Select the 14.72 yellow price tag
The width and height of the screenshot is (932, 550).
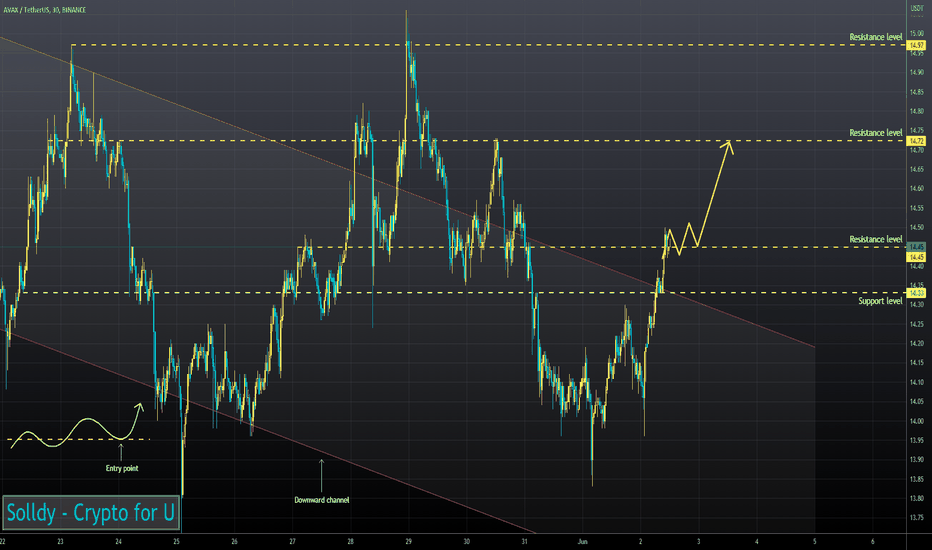pos(916,141)
